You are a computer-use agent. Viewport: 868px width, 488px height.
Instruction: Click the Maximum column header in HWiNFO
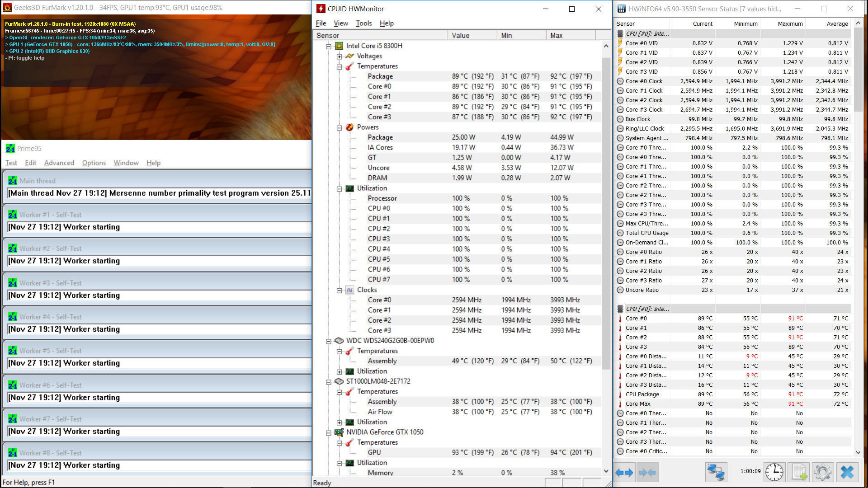click(x=783, y=23)
